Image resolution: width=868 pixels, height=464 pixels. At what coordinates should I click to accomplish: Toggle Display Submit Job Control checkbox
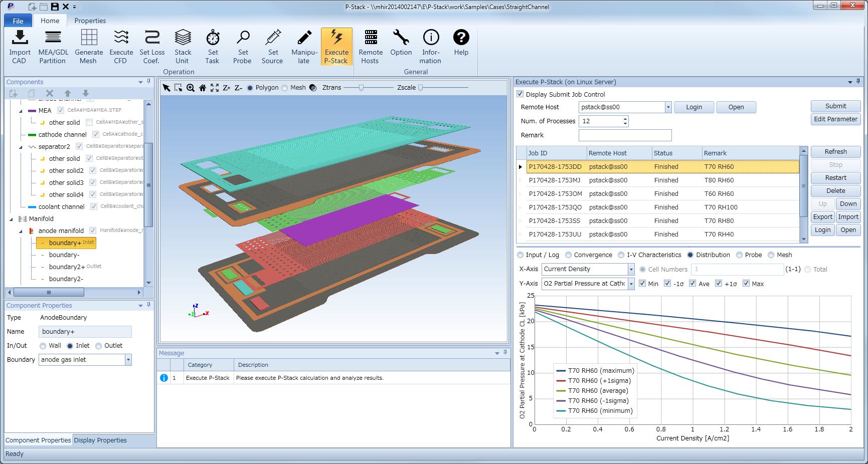pyautogui.click(x=520, y=94)
